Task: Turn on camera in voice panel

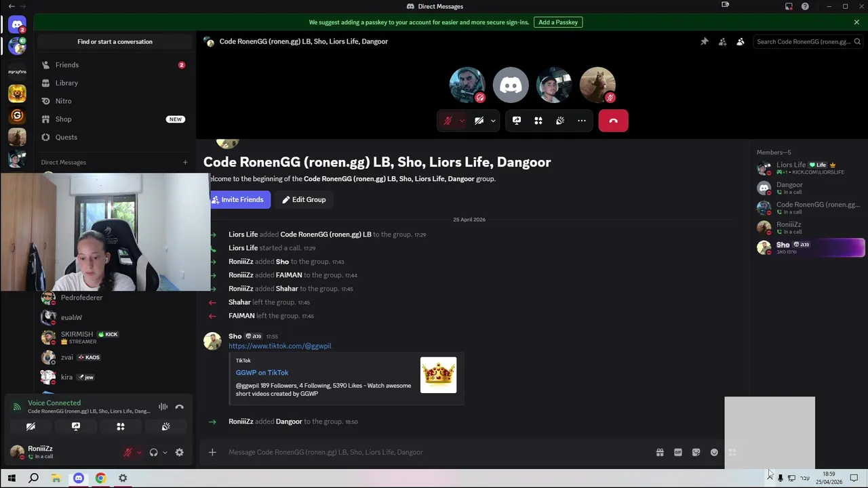Action: [x=31, y=426]
